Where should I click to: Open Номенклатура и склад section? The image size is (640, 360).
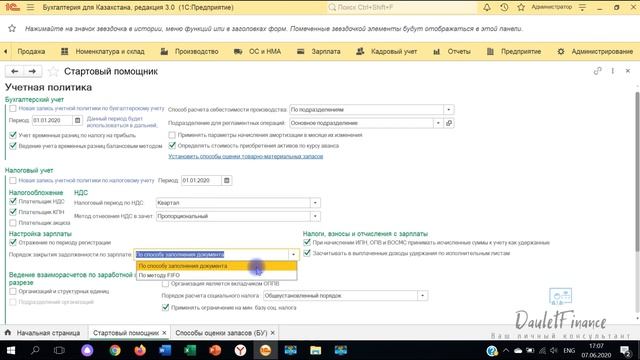pyautogui.click(x=103, y=51)
